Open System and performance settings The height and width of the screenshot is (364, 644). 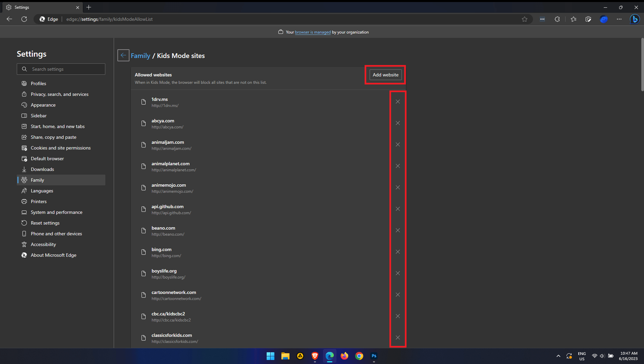tap(61, 212)
